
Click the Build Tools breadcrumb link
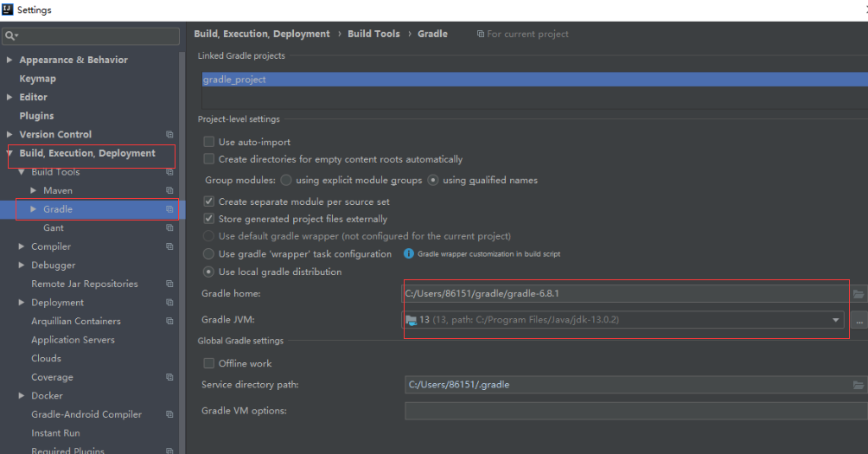point(373,34)
